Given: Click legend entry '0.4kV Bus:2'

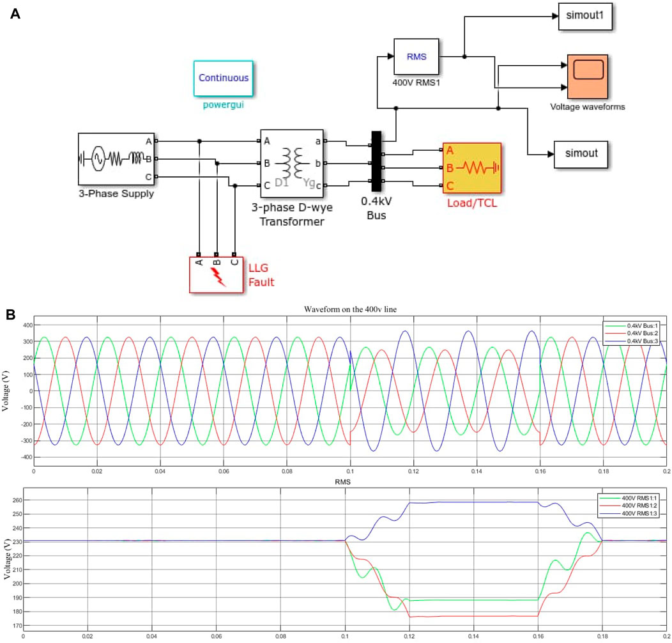Looking at the screenshot, I should pos(631,333).
